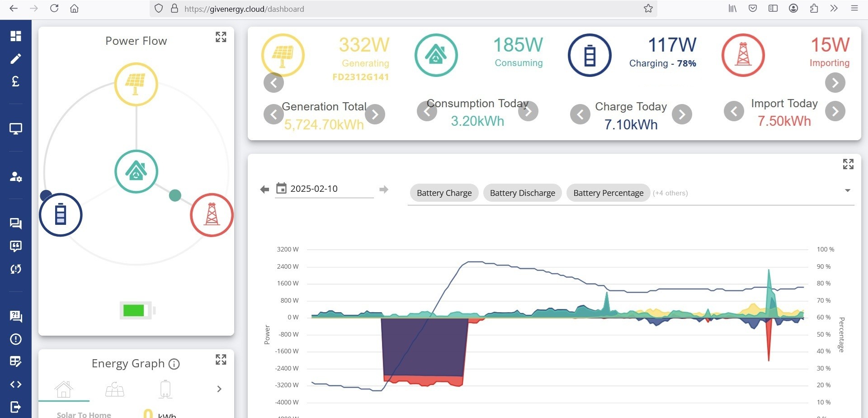Expand the Power Flow panel to fullscreen
The image size is (868, 418).
point(221,37)
